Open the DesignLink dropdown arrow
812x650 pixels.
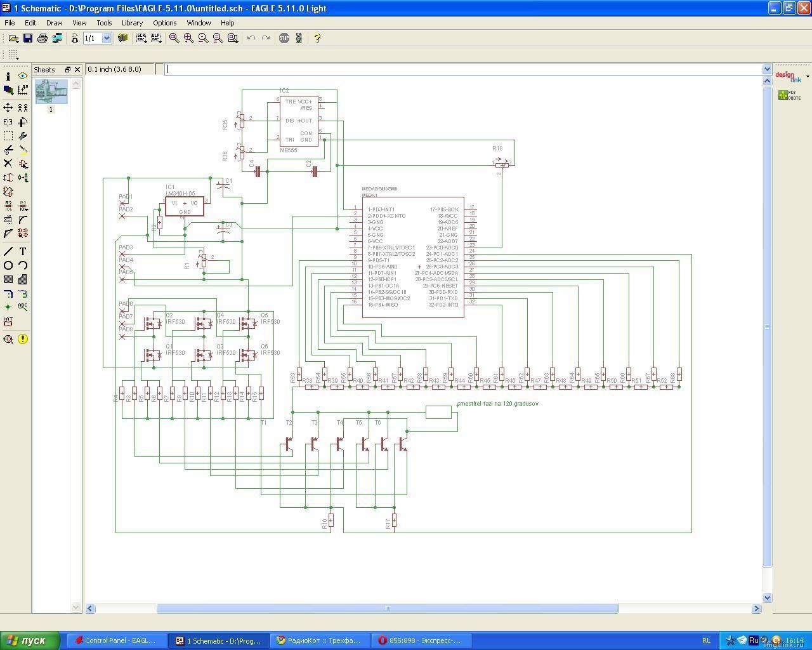tap(808, 77)
